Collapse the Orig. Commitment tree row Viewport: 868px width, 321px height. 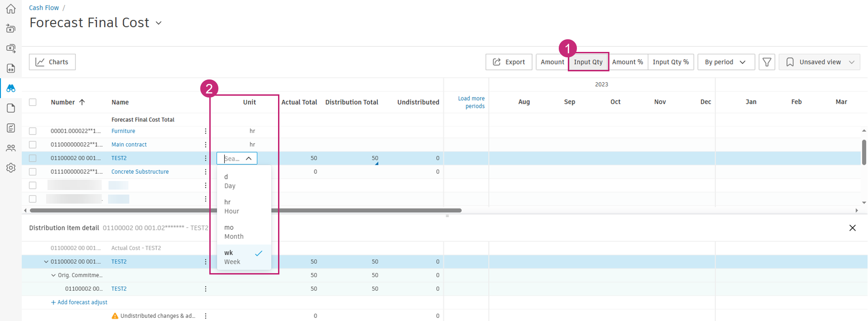coord(53,275)
